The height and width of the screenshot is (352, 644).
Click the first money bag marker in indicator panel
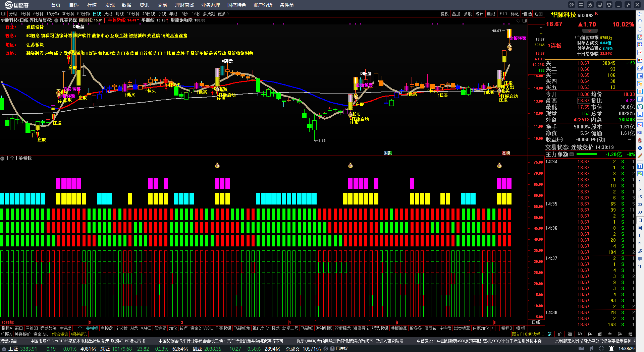[217, 165]
